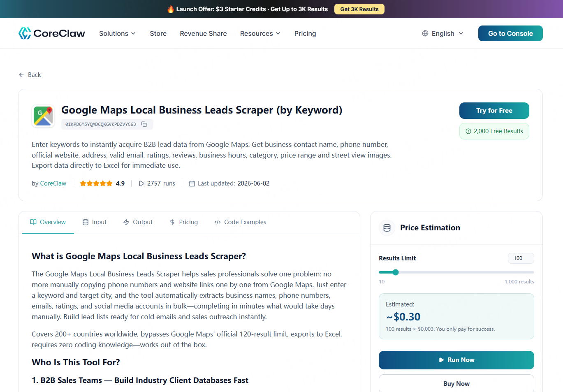Click Go to Console button
This screenshot has height=392, width=563.
(x=510, y=33)
